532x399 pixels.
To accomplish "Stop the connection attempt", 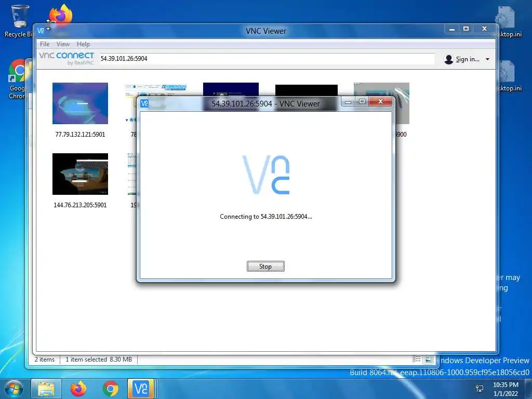I will coord(265,267).
